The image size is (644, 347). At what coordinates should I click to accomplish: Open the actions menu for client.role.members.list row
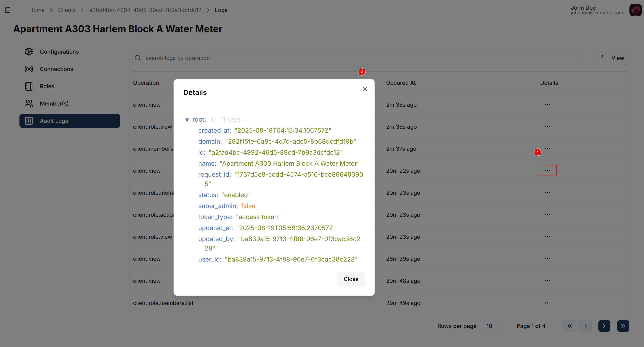coord(547,303)
